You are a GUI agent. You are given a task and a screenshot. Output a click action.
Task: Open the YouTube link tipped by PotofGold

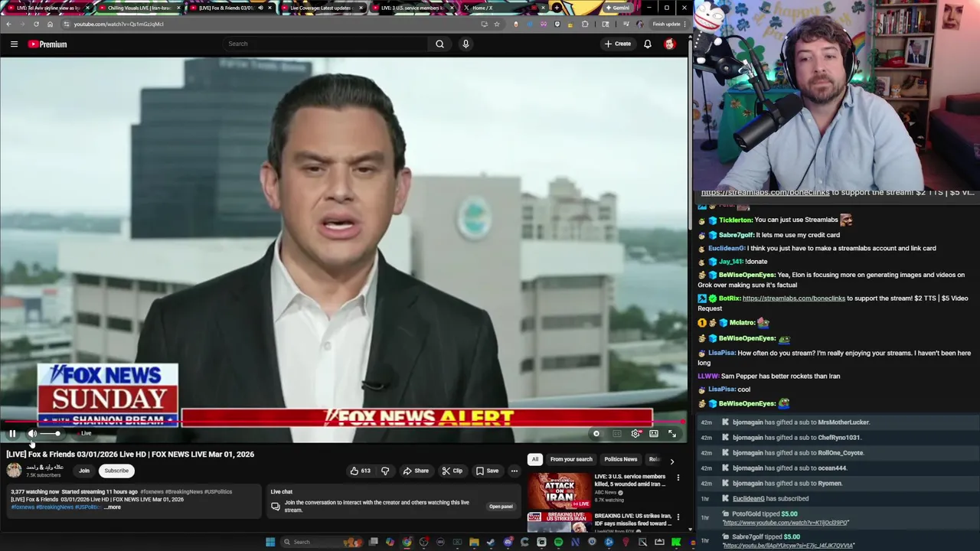(786, 523)
